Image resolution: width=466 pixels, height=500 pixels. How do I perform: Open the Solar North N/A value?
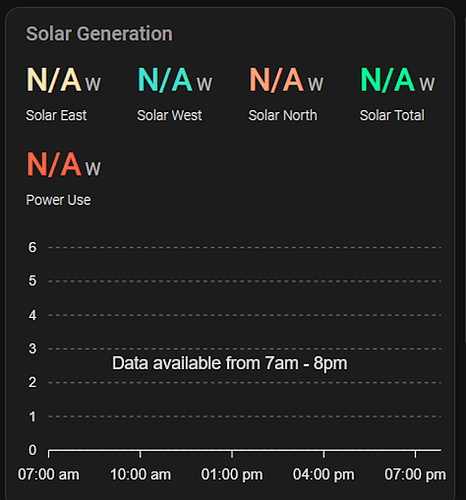pos(276,80)
